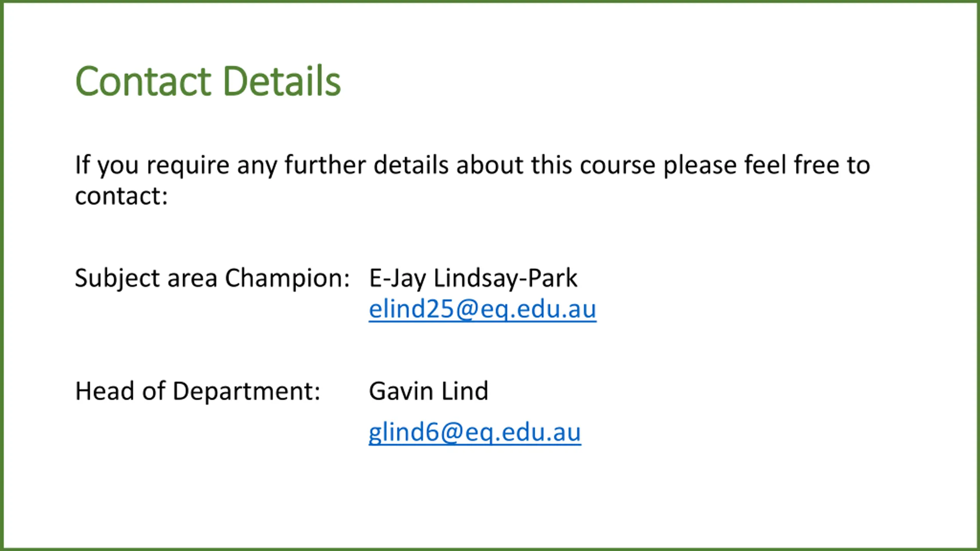Click the Contact Details slide title

click(208, 81)
